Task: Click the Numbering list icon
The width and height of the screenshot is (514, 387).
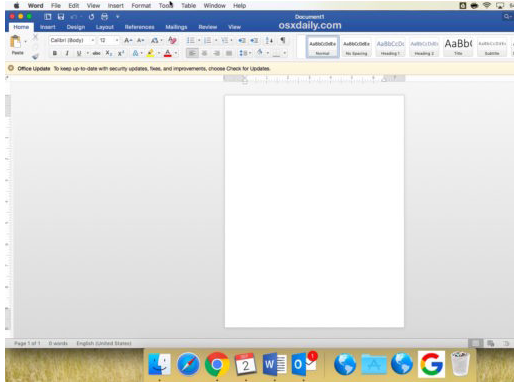Action: [207, 40]
